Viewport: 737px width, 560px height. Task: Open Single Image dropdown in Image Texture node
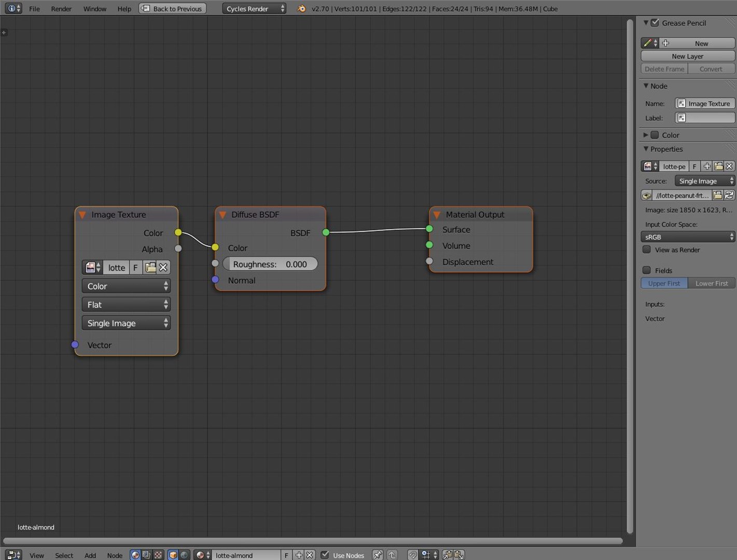[x=126, y=323]
